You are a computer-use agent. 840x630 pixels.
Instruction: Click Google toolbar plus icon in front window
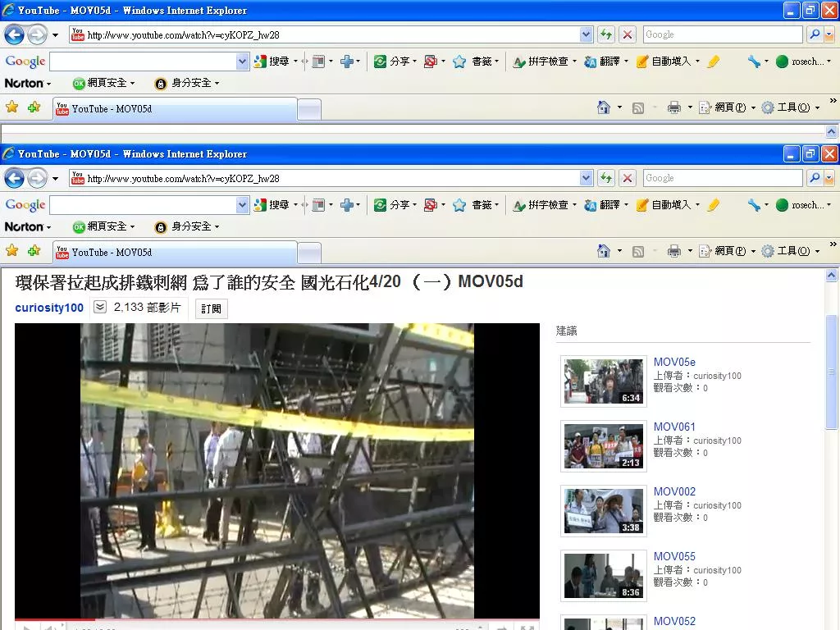pyautogui.click(x=347, y=204)
